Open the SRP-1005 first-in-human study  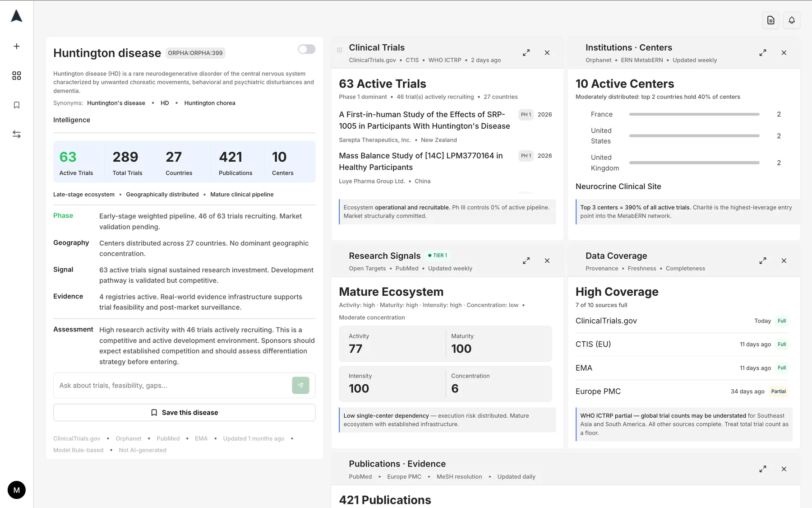tap(424, 120)
